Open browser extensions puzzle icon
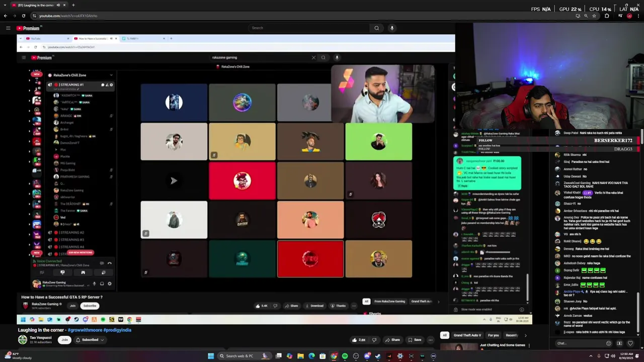Screen dimensions: 644x362 coord(607,16)
